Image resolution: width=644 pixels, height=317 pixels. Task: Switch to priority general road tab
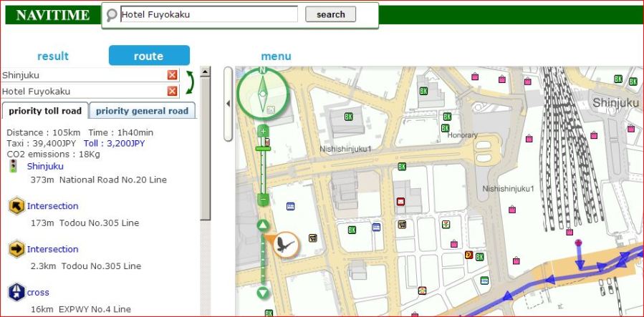142,111
